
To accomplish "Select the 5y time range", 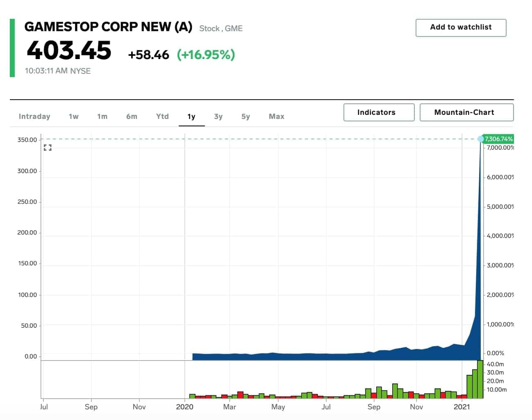I will [245, 116].
